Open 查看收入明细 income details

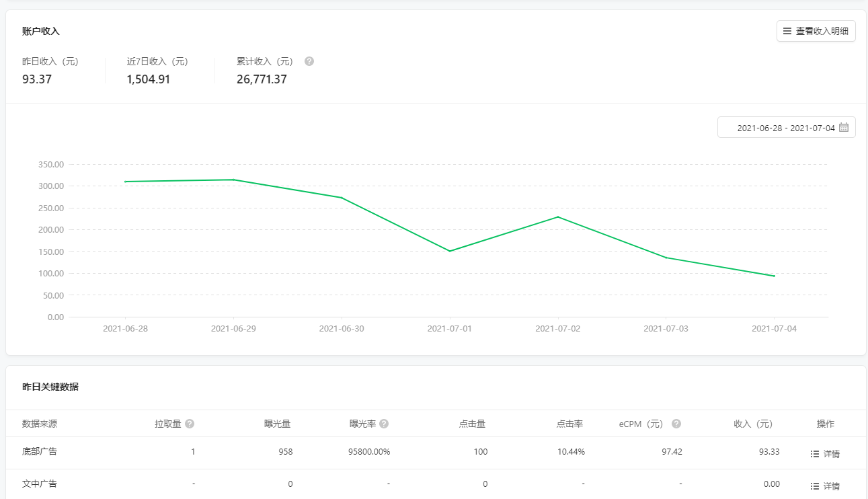816,31
